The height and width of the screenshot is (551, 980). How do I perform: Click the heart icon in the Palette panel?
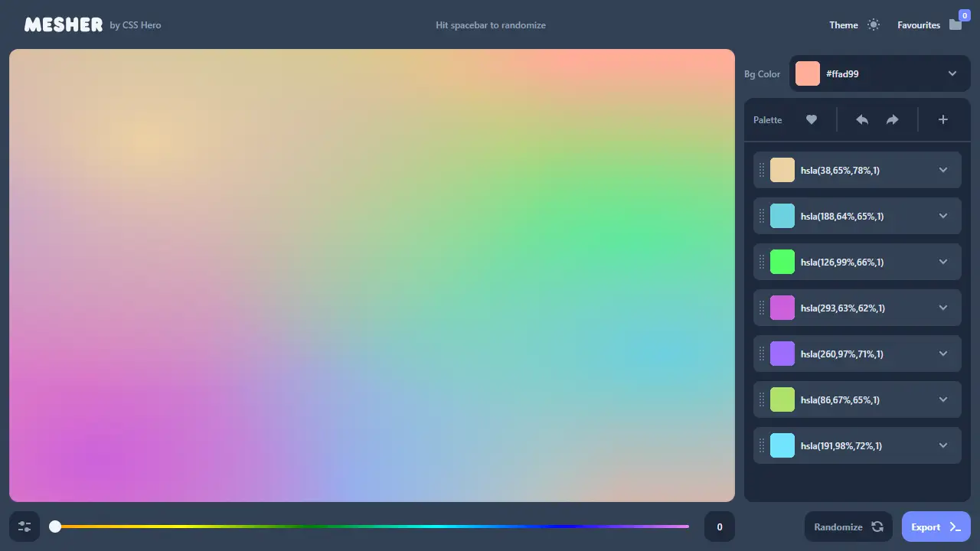coord(812,119)
